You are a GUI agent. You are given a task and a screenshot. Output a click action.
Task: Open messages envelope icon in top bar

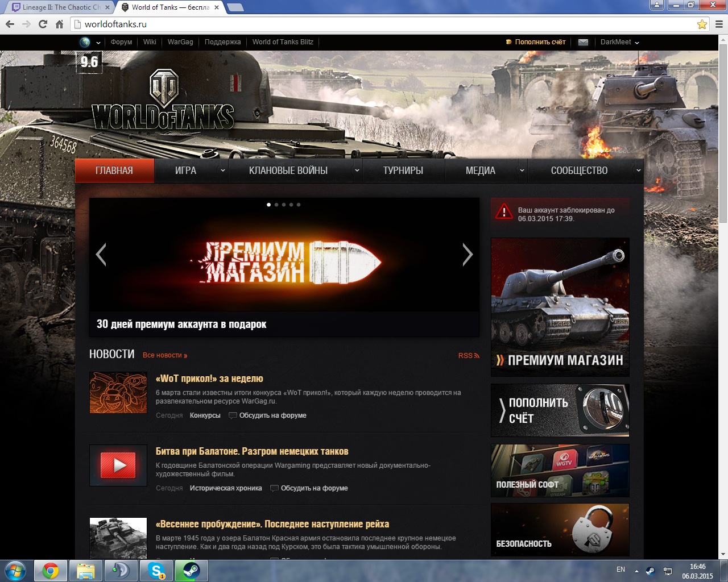pos(583,42)
